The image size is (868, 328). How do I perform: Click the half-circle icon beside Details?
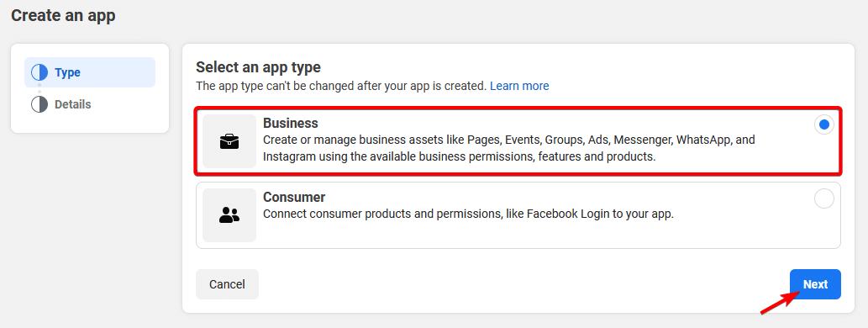39,104
